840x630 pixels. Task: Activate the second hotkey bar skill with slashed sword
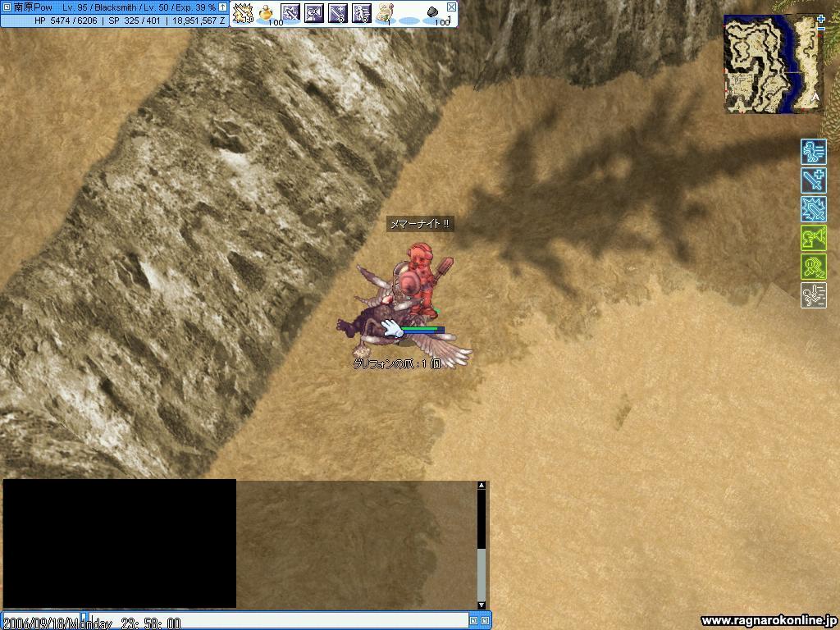[290, 13]
